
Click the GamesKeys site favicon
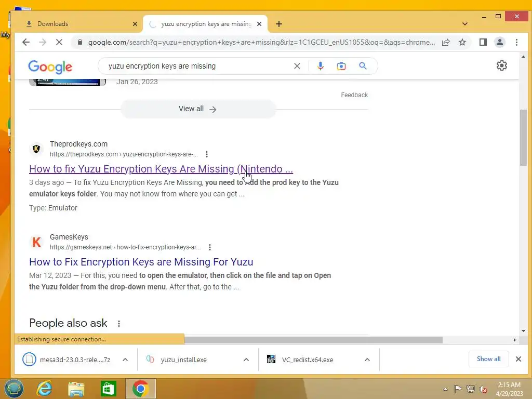(x=36, y=242)
